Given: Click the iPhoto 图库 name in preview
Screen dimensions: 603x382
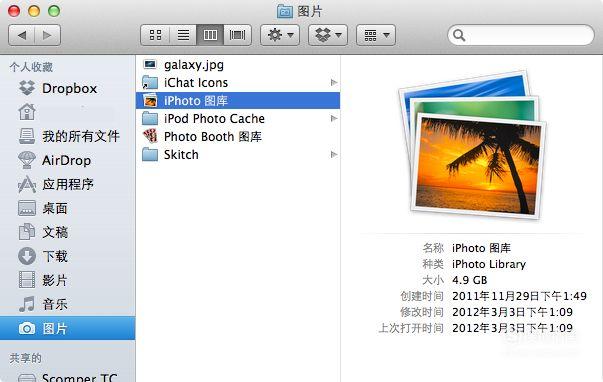Looking at the screenshot, I should coord(481,248).
